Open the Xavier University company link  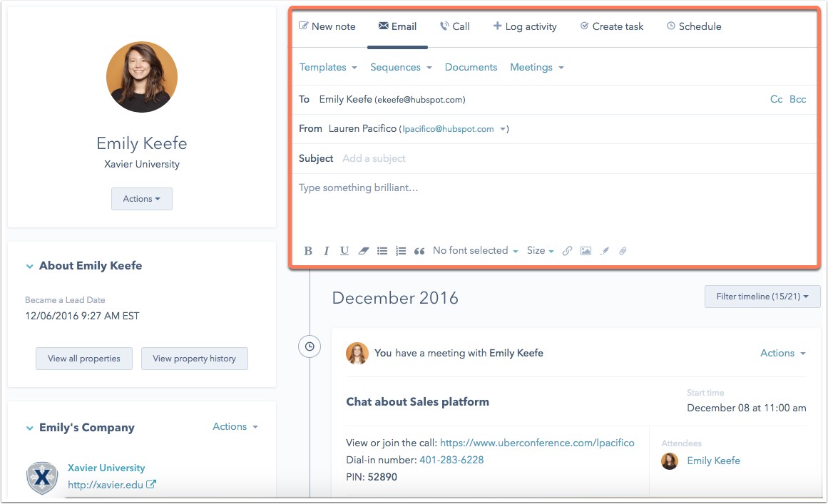pos(106,468)
